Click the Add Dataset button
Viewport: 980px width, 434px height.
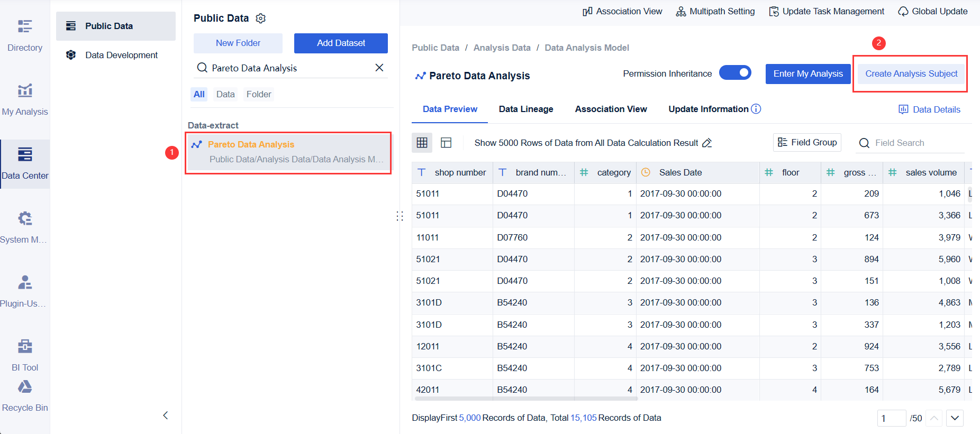[341, 43]
